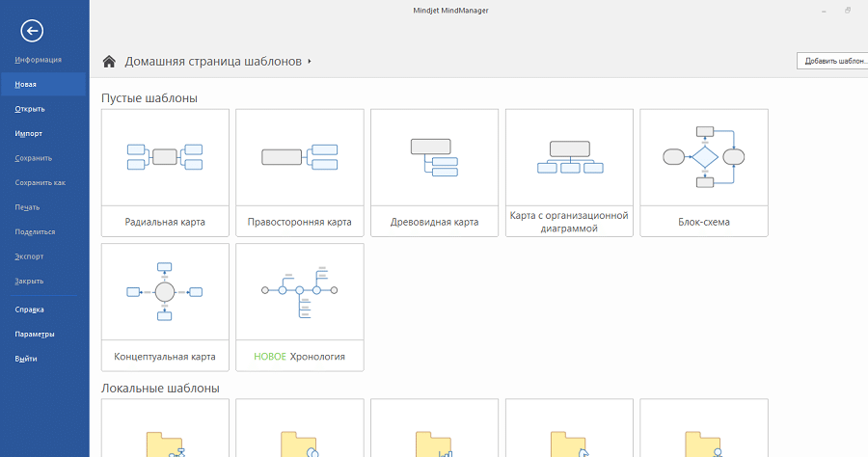Viewport: 868px width, 457px height.
Task: Choose Сохранить как in the sidebar
Action: [40, 182]
